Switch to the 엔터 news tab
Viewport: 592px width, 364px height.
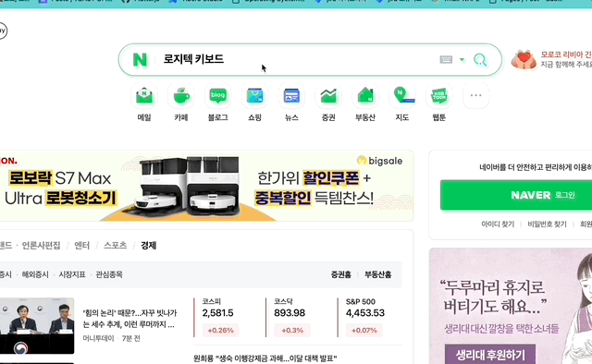82,245
